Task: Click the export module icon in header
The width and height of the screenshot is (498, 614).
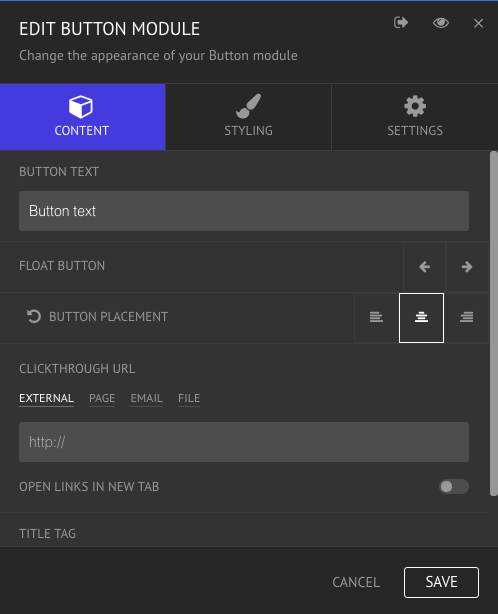Action: pos(401,23)
